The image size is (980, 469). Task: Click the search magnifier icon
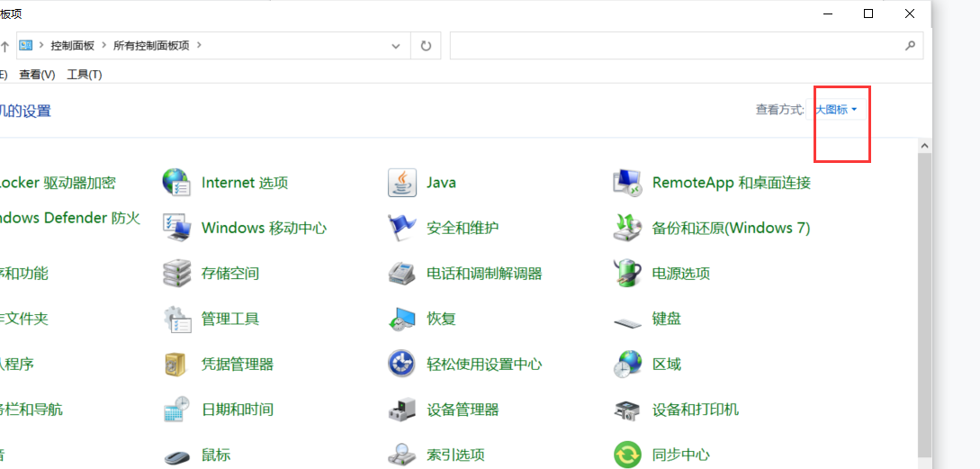click(x=911, y=46)
